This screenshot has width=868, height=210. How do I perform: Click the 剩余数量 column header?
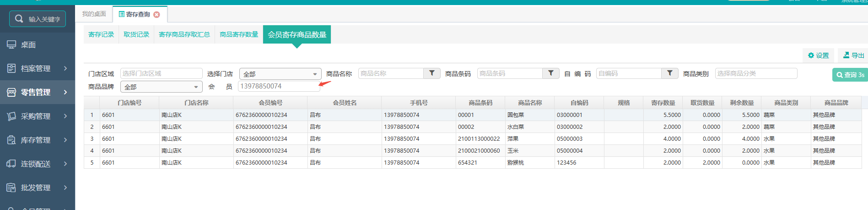(742, 103)
